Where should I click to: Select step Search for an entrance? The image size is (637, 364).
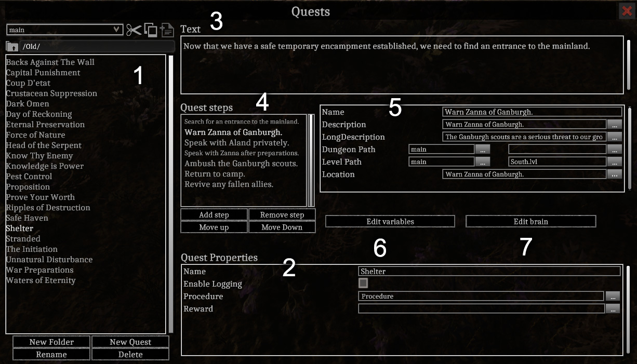coord(242,122)
